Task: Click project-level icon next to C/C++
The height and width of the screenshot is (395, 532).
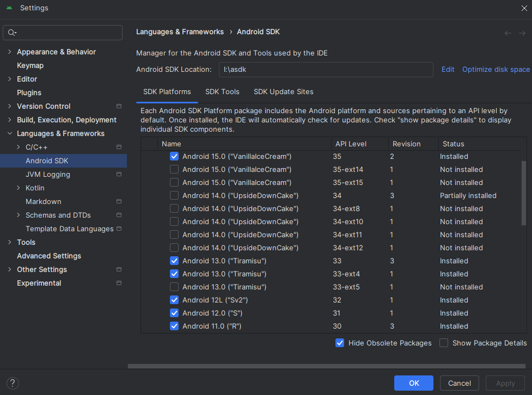Action: tap(119, 147)
